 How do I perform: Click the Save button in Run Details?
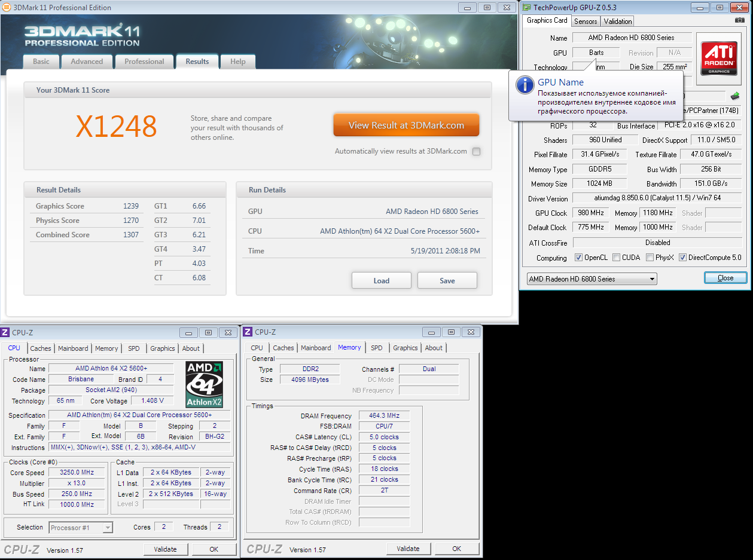pyautogui.click(x=447, y=280)
